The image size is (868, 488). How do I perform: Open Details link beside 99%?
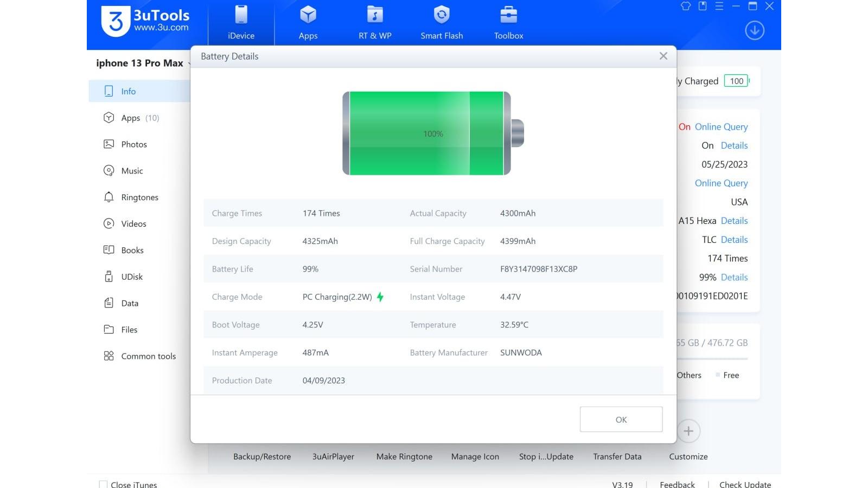[x=734, y=277]
